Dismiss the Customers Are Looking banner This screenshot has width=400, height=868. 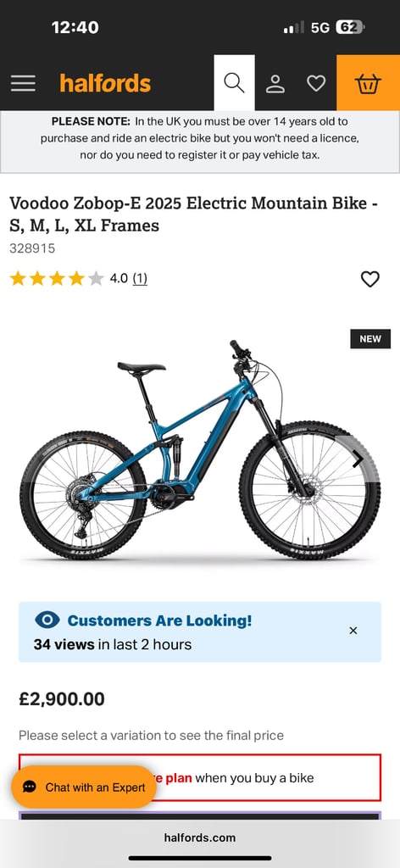[x=353, y=631]
